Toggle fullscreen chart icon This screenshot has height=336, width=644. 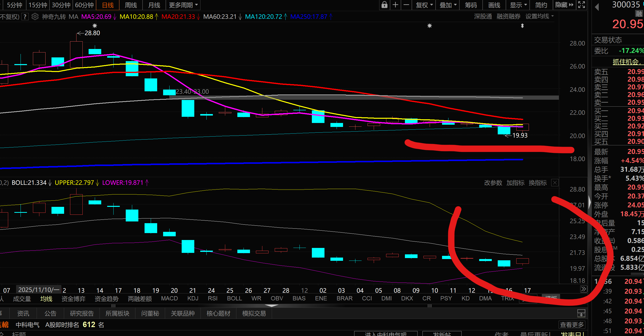pyautogui.click(x=581, y=5)
